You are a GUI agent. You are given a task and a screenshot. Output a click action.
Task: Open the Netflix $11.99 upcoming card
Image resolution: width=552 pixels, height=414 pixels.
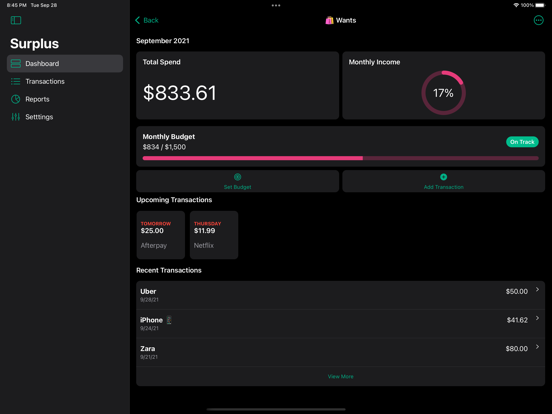tap(214, 235)
